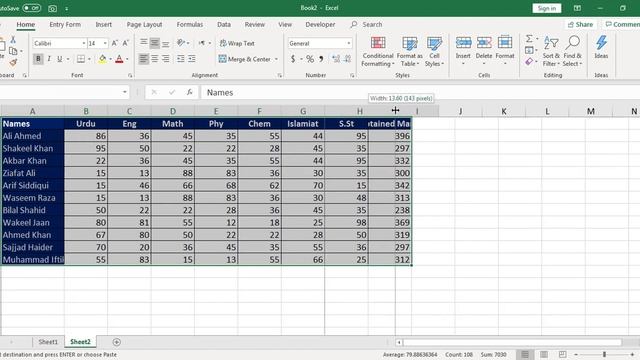Click the Copy icon
The image size is (640, 360).
click(x=13, y=51)
